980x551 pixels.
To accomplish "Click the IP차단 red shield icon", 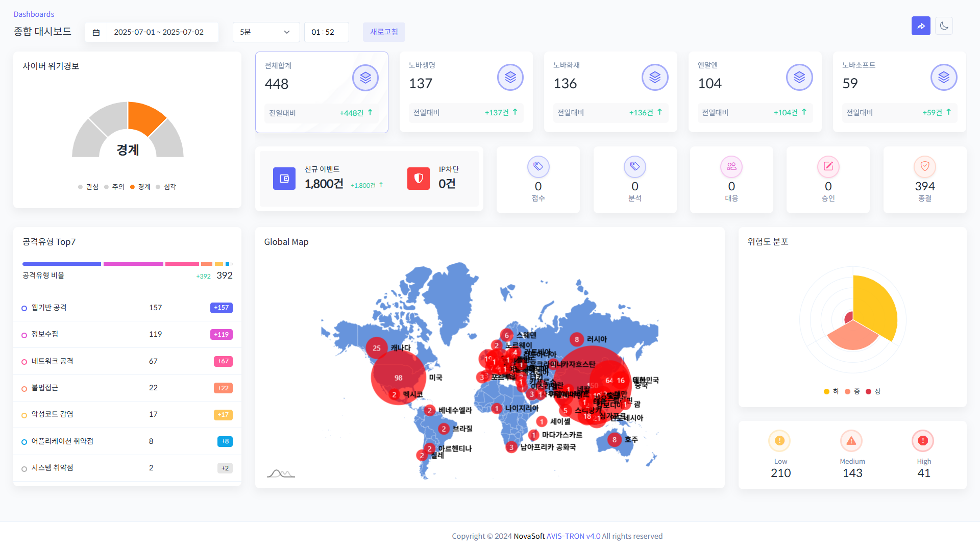I will (x=419, y=179).
